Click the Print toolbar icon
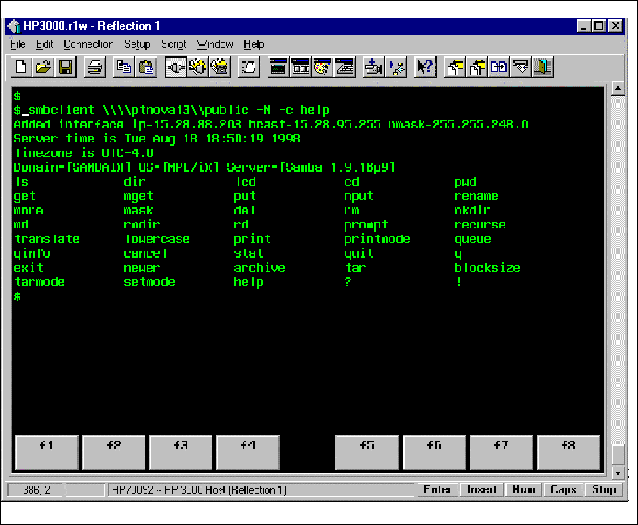 click(x=95, y=67)
